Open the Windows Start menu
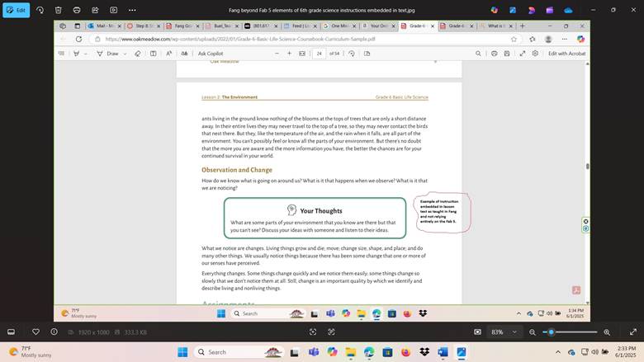The width and height of the screenshot is (644, 362). [183, 352]
